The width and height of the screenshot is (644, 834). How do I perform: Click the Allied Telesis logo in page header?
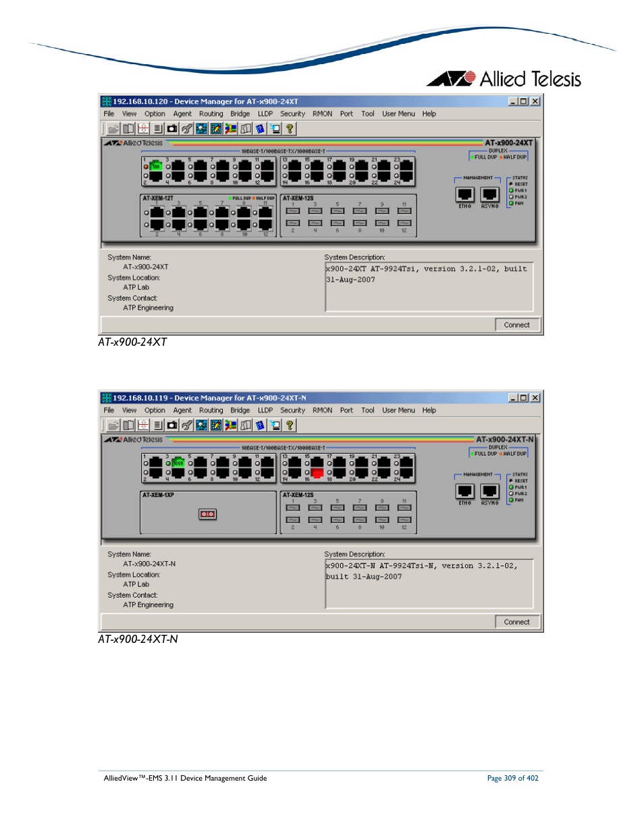pyautogui.click(x=504, y=79)
